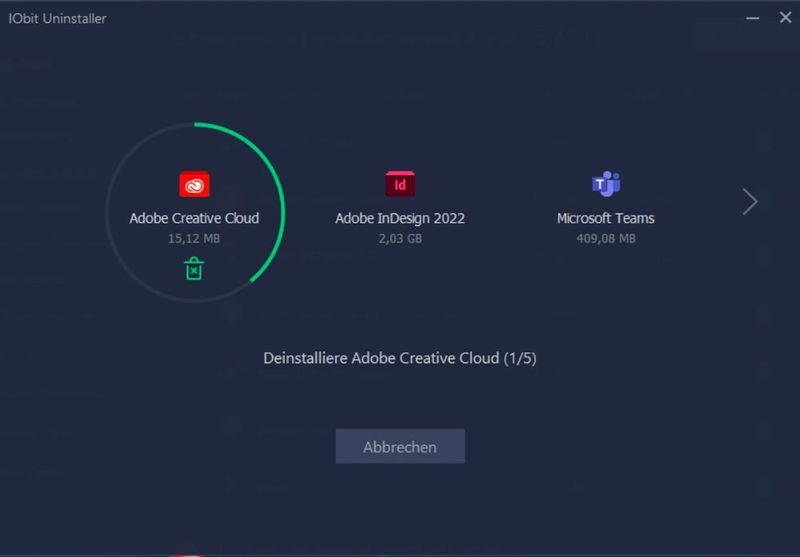The width and height of the screenshot is (800, 557).
Task: Click the Microsoft Teams icon
Action: click(x=606, y=184)
